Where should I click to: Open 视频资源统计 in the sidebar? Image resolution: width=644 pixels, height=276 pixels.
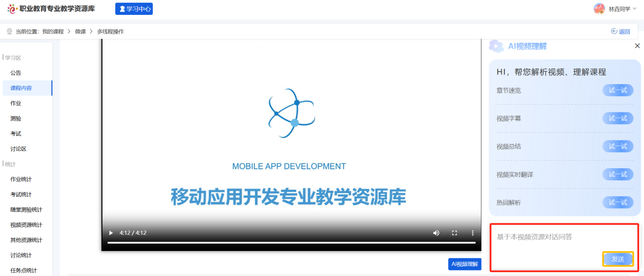click(27, 225)
